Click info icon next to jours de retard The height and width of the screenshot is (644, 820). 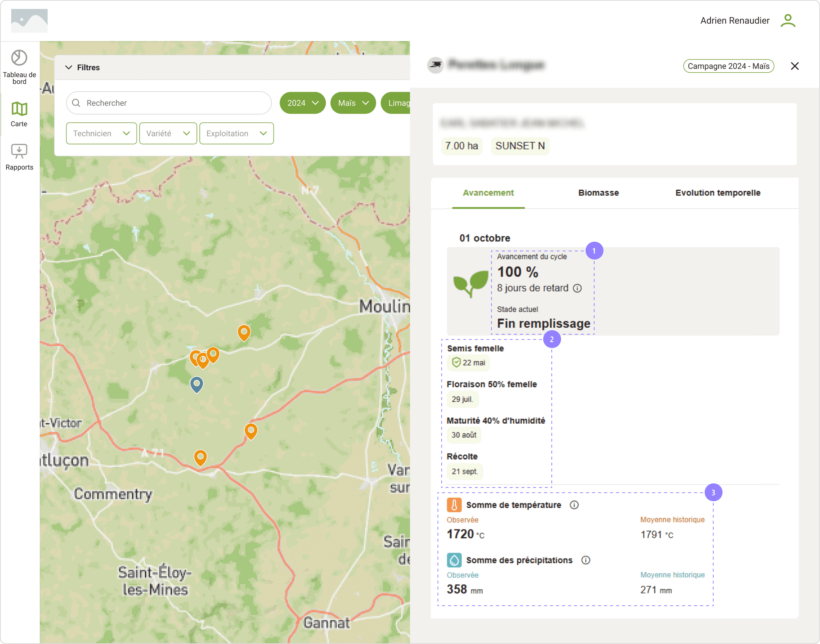coord(577,289)
